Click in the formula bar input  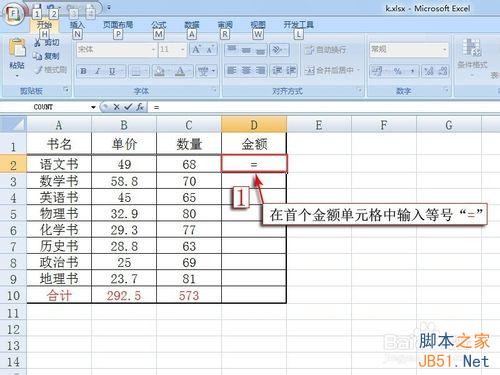click(x=323, y=107)
